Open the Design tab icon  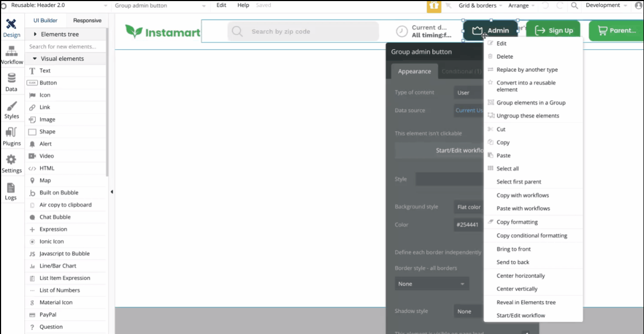11,25
